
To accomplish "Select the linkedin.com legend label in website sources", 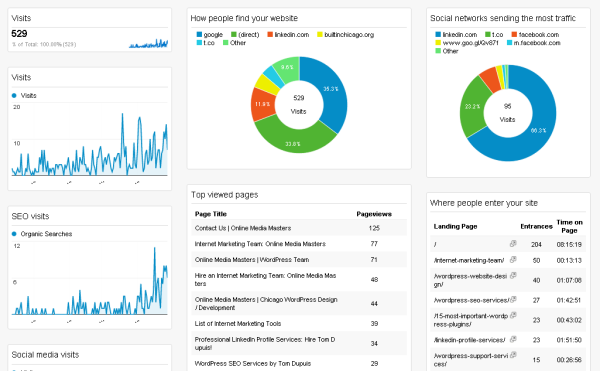I will click(292, 34).
